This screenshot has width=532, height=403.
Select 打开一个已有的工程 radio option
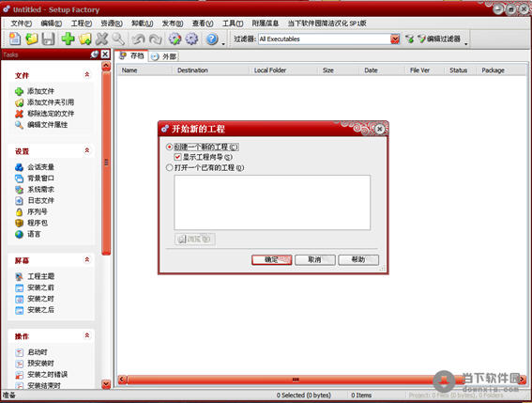pos(169,168)
